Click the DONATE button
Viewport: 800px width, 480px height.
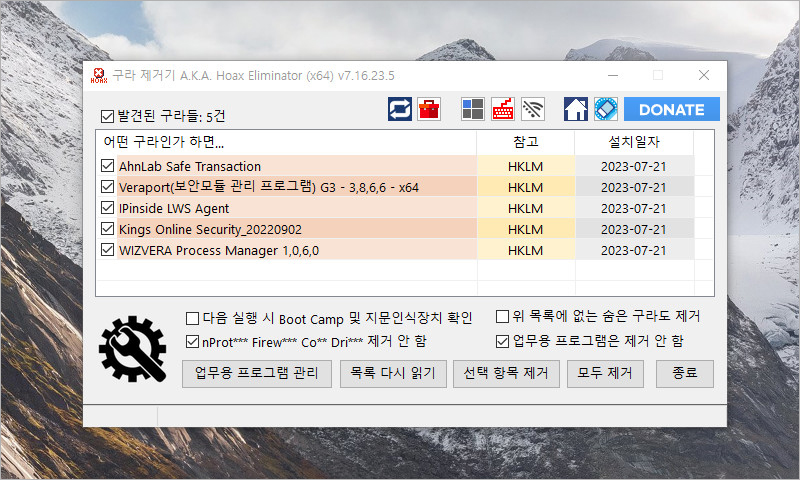(671, 109)
